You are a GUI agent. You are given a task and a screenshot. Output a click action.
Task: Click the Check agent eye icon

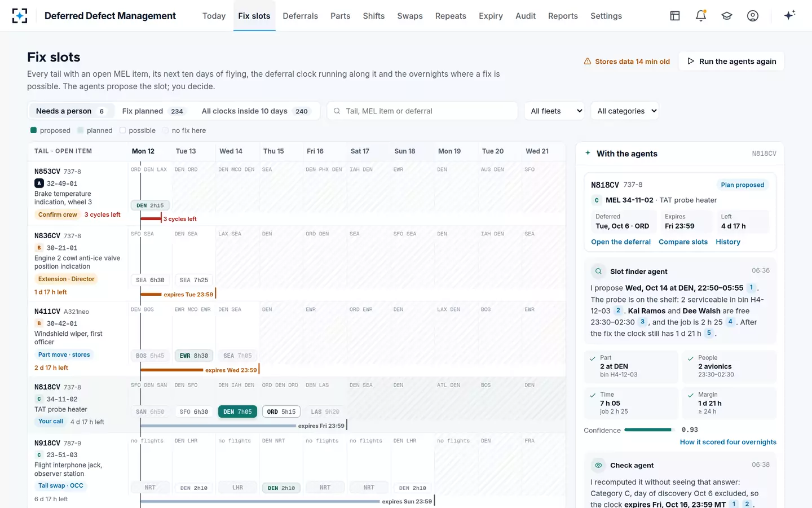[x=598, y=466]
